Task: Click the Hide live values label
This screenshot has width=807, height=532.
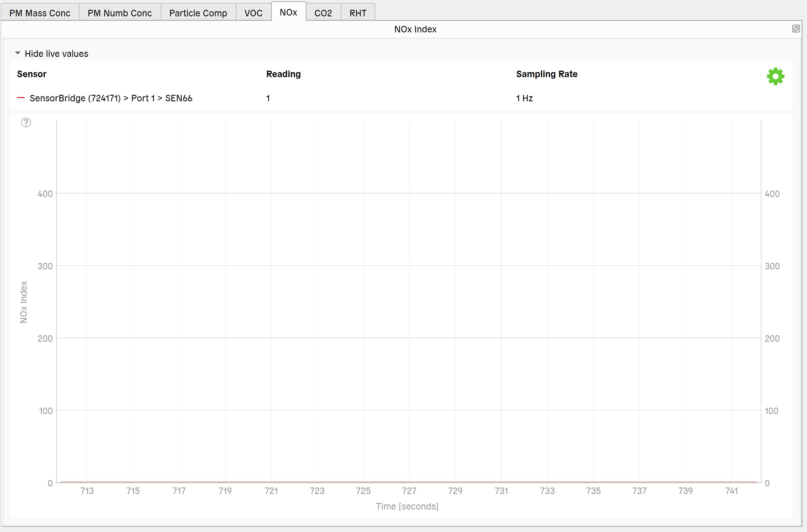Action: tap(56, 53)
